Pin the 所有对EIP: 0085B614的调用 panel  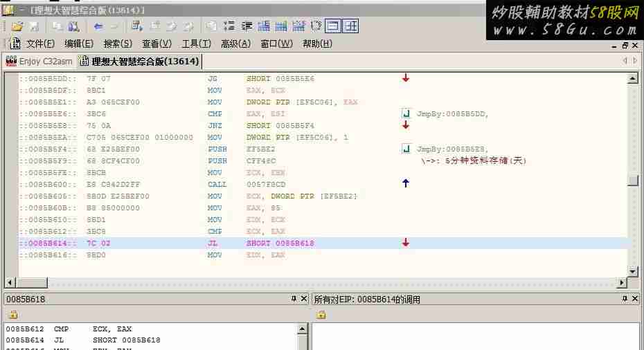click(625, 299)
